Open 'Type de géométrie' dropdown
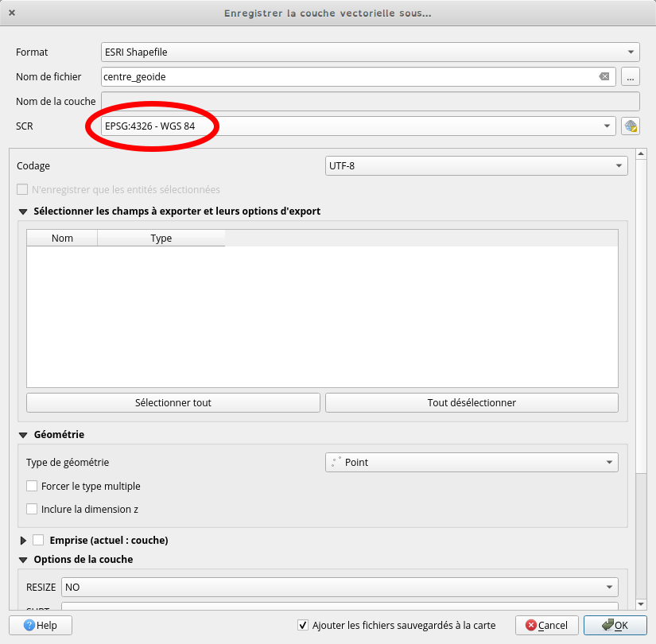 pos(472,463)
